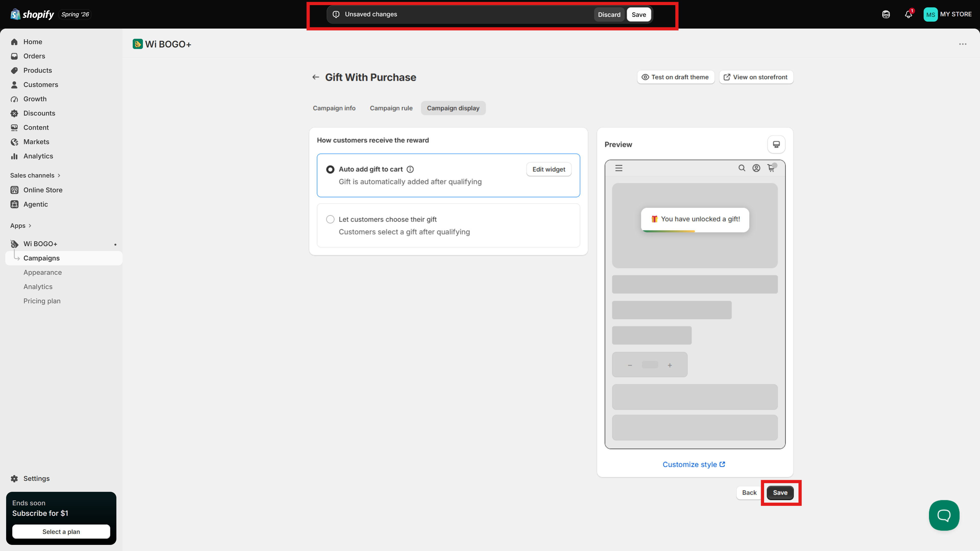
Task: Open the notifications bell
Action: (909, 14)
